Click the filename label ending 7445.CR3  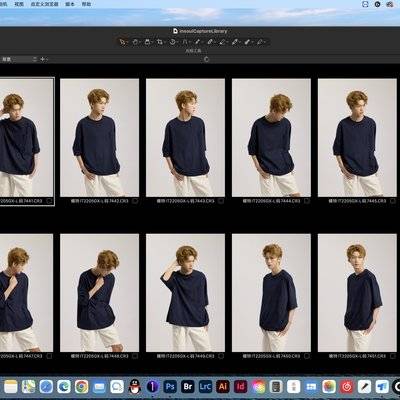[357, 201]
